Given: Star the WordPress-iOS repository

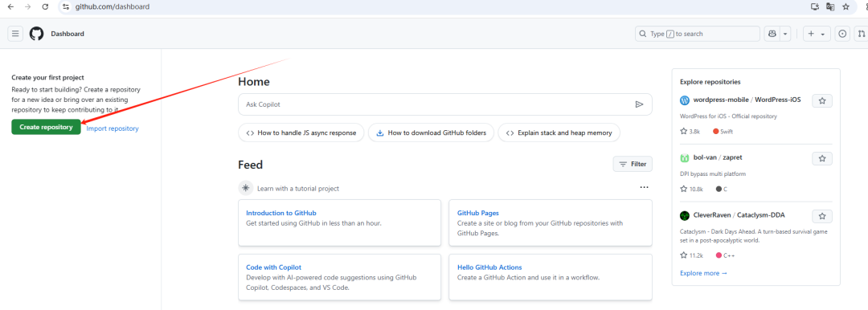Looking at the screenshot, I should 822,100.
